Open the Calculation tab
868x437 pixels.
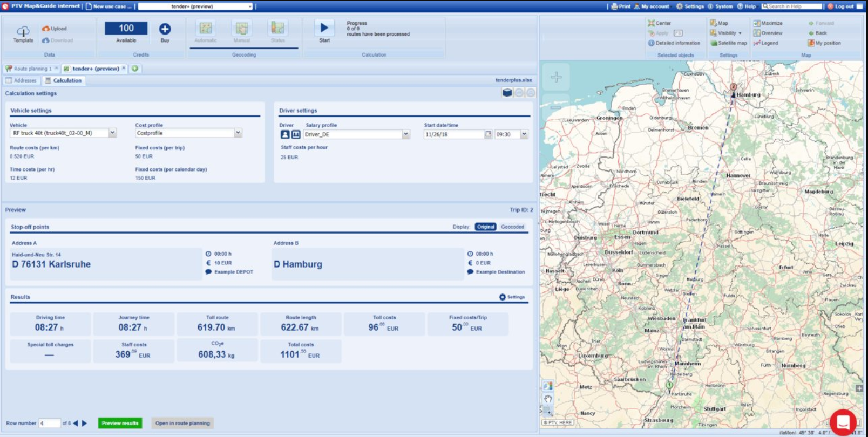(64, 80)
